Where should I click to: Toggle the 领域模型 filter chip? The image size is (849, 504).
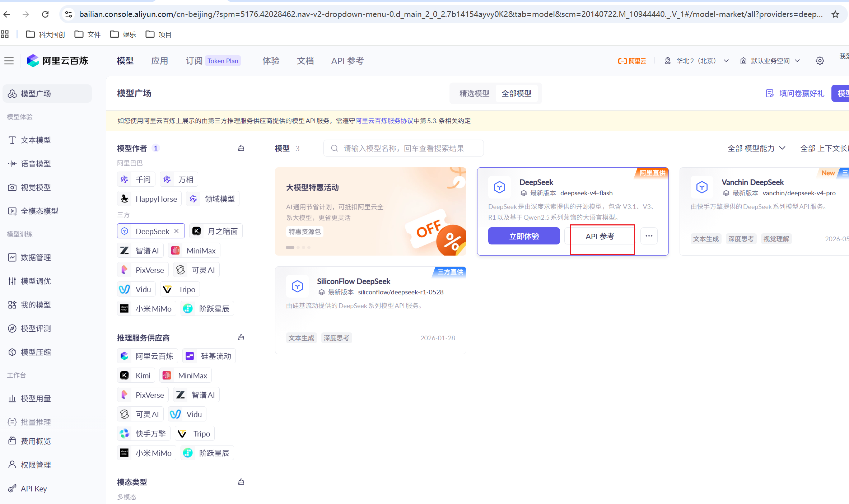tap(213, 199)
